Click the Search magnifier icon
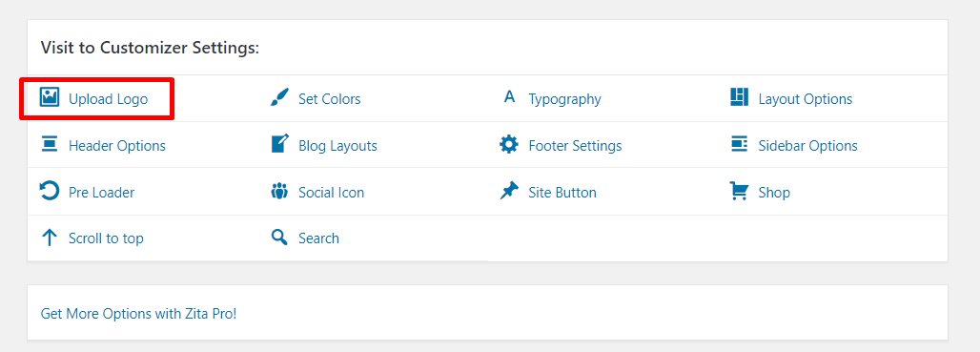980x352 pixels. (x=279, y=238)
